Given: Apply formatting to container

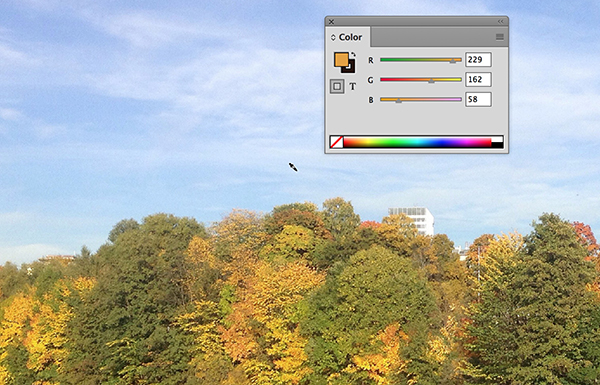Looking at the screenshot, I should (337, 86).
